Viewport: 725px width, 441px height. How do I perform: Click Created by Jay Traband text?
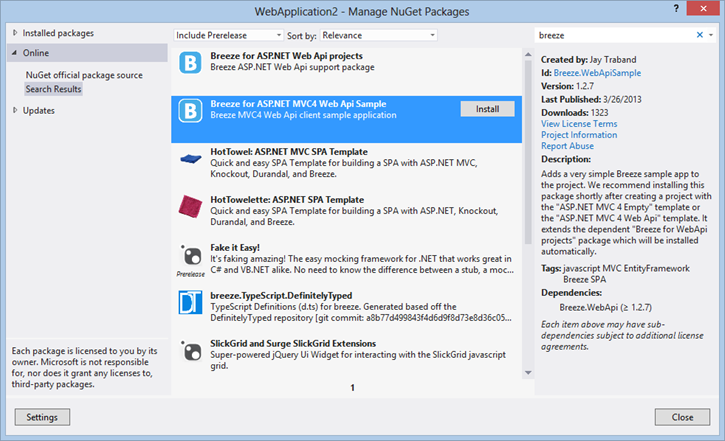pyautogui.click(x=589, y=60)
